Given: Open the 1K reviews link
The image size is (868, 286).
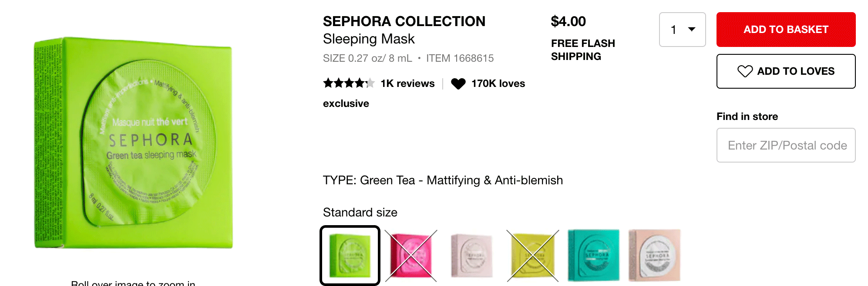Looking at the screenshot, I should (x=407, y=83).
